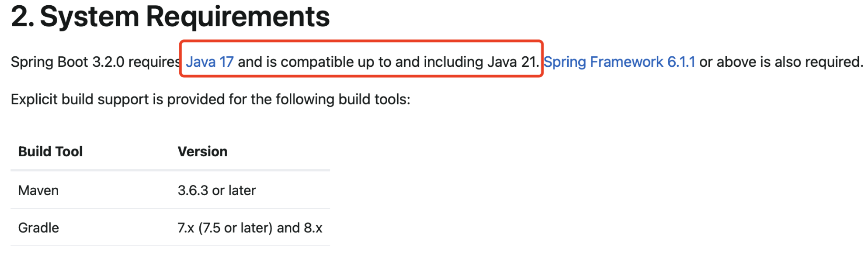The height and width of the screenshot is (255, 868).
Task: Click the word 'Requirements' in the heading
Action: point(238,17)
